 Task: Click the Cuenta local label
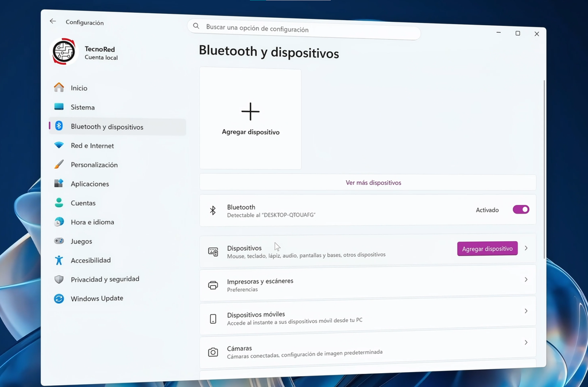[101, 57]
